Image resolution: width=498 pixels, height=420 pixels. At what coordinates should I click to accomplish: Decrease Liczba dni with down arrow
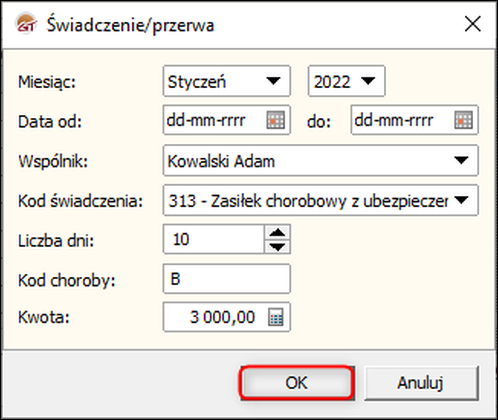(277, 247)
